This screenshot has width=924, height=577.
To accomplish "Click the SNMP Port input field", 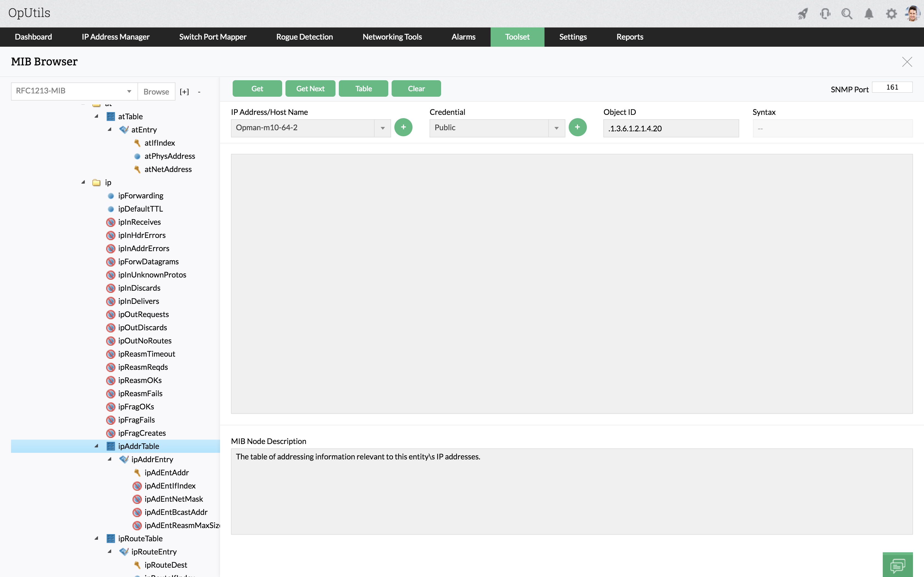I will point(892,87).
